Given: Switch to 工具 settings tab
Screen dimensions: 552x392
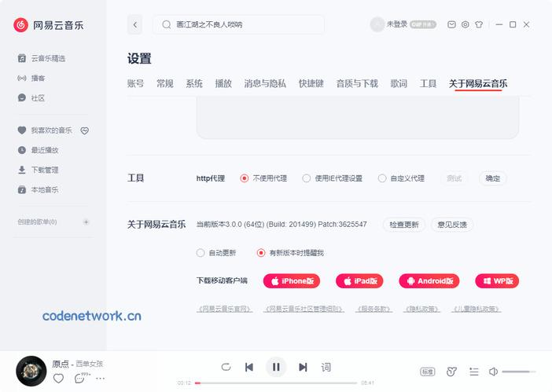Looking at the screenshot, I should 428,83.
